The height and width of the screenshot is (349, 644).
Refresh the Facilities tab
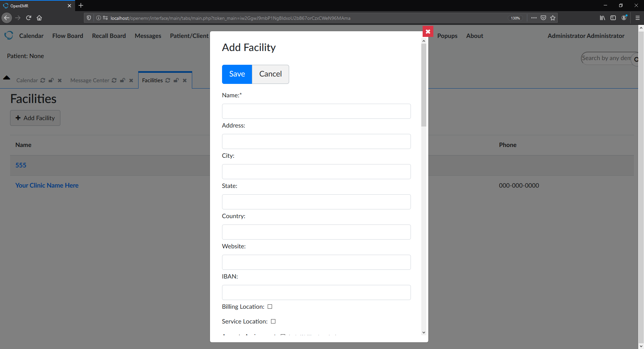pyautogui.click(x=168, y=80)
